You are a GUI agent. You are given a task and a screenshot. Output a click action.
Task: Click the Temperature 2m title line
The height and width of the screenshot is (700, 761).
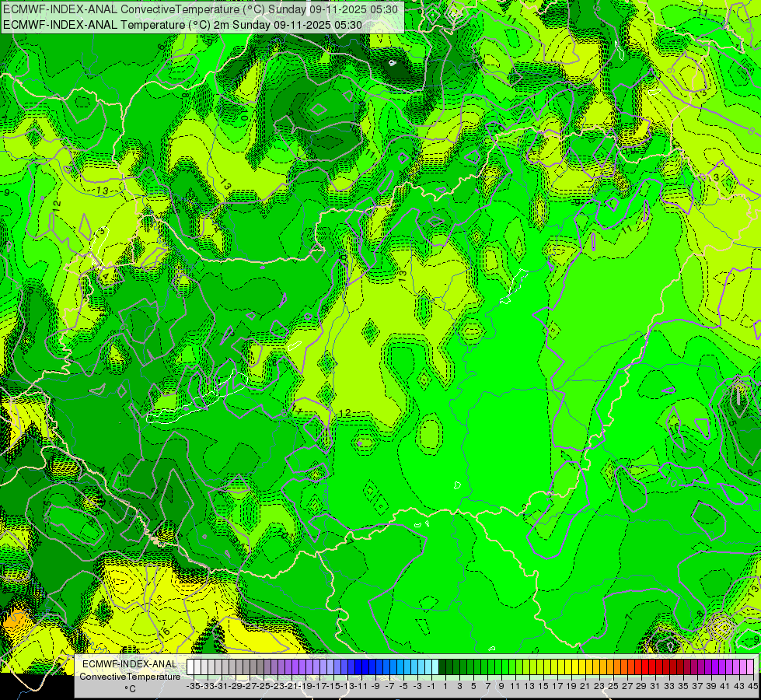(x=183, y=25)
